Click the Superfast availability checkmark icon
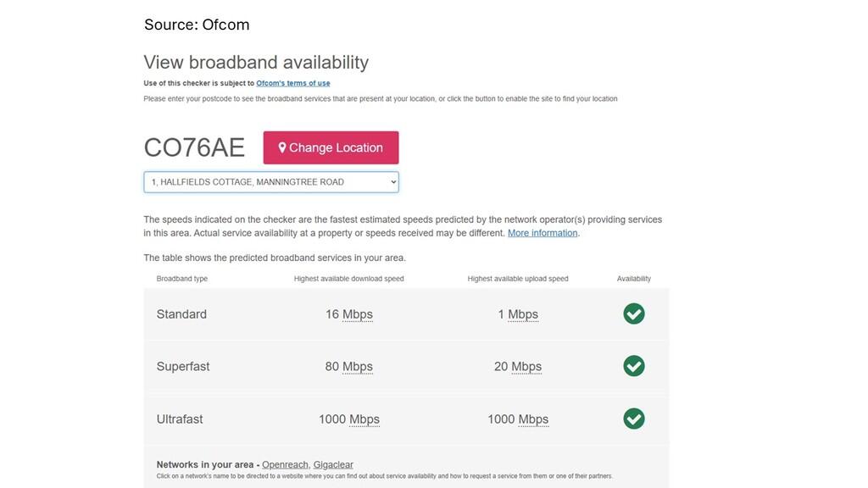This screenshot has width=868, height=488. click(x=634, y=366)
